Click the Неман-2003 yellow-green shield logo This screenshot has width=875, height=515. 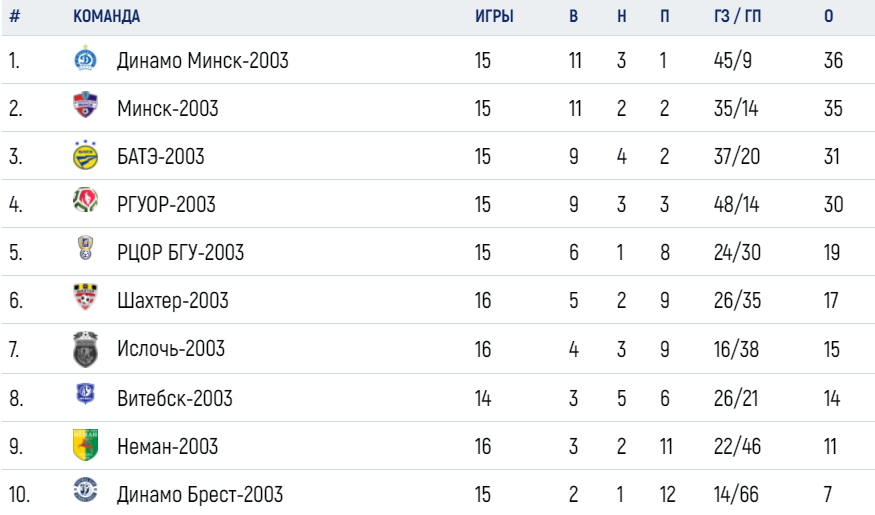pyautogui.click(x=85, y=444)
